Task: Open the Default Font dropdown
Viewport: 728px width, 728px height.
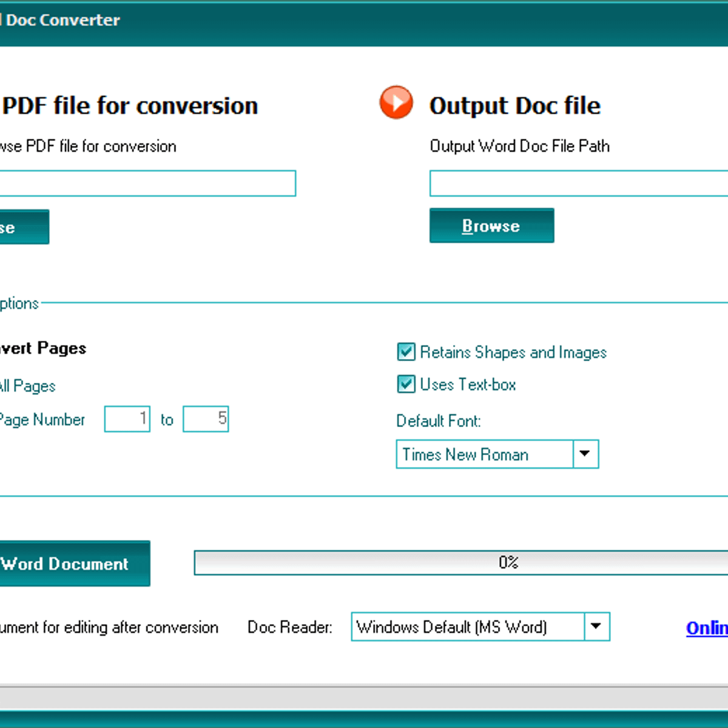Action: tap(584, 454)
